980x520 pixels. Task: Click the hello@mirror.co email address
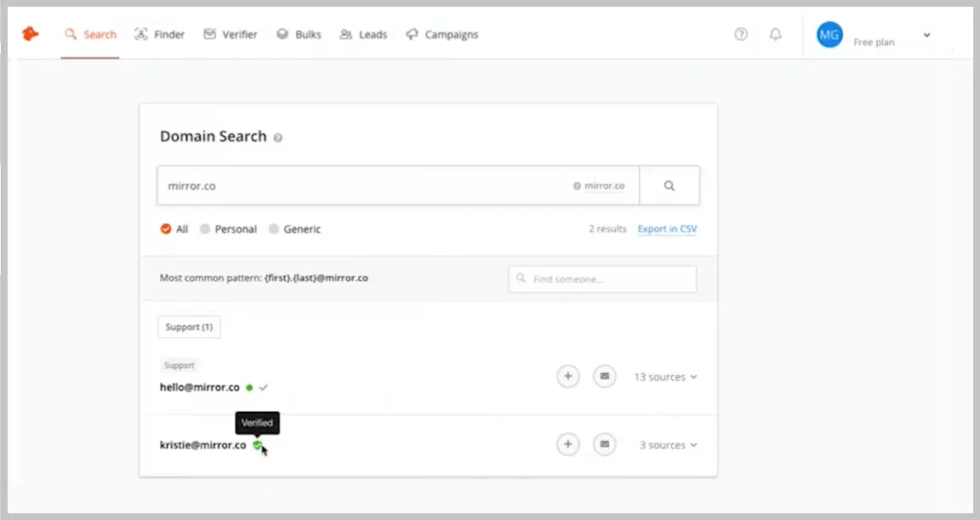[200, 387]
